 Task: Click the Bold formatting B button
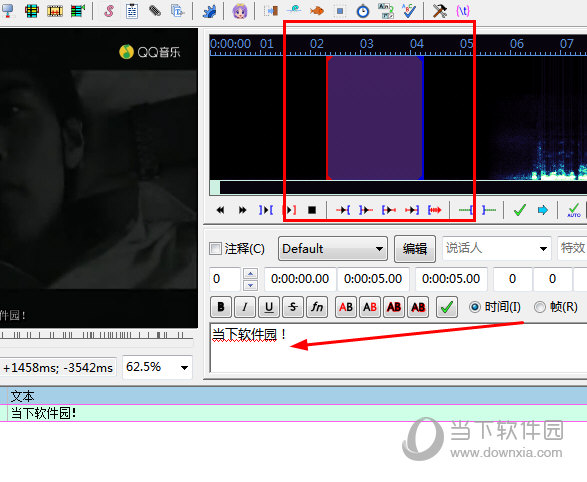221,307
